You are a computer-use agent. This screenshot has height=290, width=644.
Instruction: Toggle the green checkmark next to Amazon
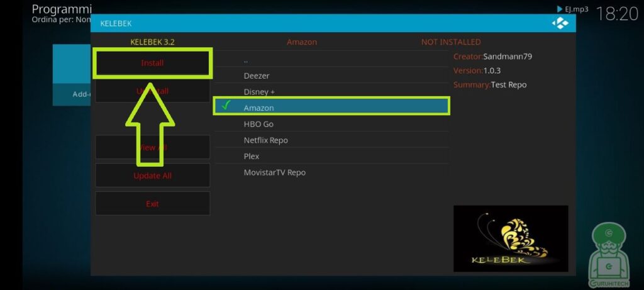click(x=226, y=106)
